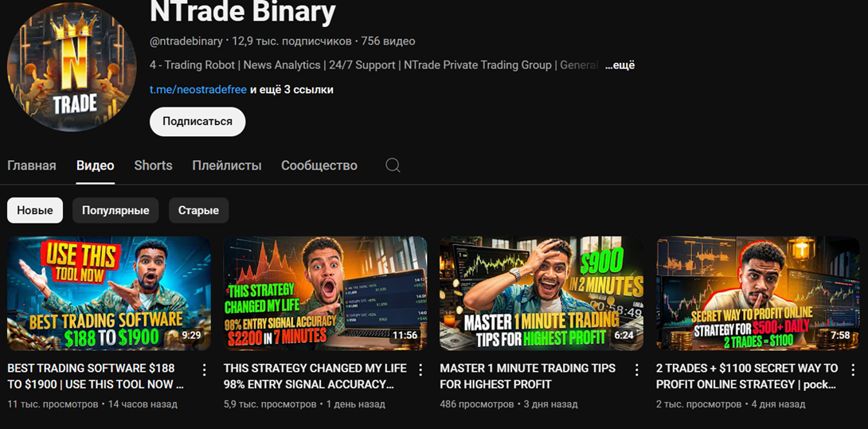
Task: Select the Видео tab
Action: (96, 166)
